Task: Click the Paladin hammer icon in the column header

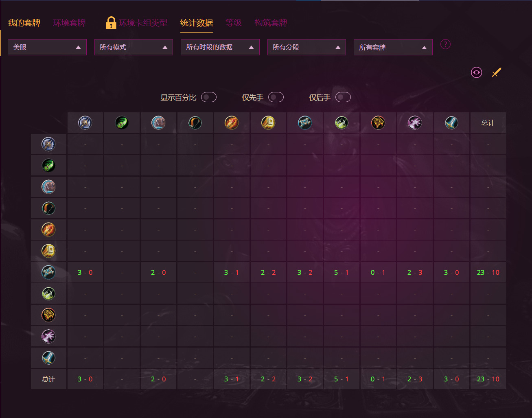Action: click(268, 123)
